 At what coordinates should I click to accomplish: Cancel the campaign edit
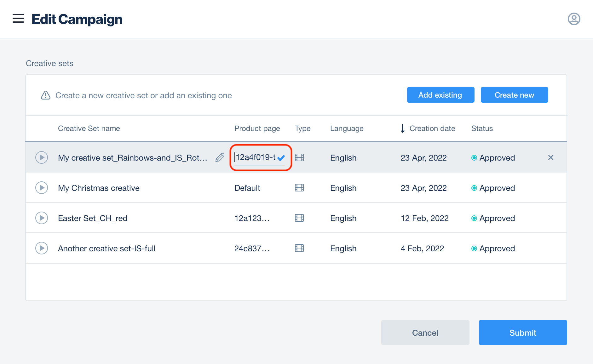[x=425, y=333]
